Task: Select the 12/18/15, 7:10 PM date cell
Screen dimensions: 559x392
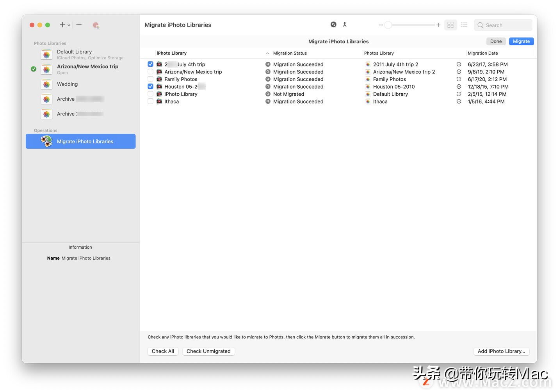Action: [488, 86]
